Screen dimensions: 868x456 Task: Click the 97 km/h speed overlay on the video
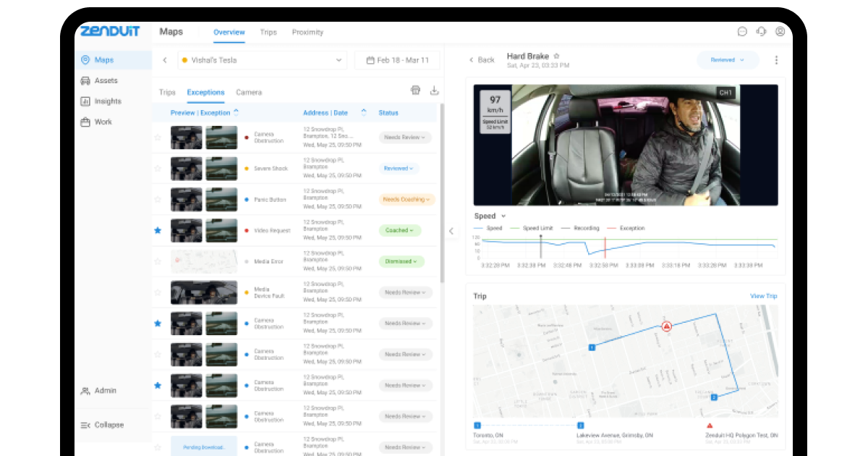point(495,111)
